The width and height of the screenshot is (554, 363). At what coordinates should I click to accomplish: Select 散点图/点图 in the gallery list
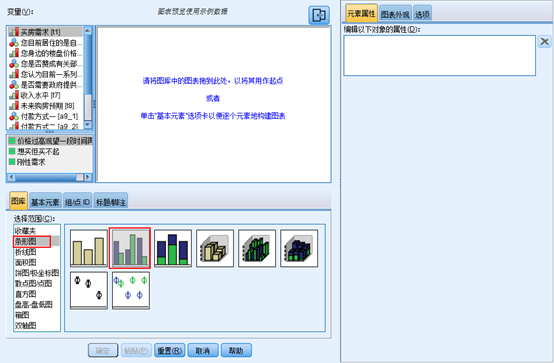point(37,283)
